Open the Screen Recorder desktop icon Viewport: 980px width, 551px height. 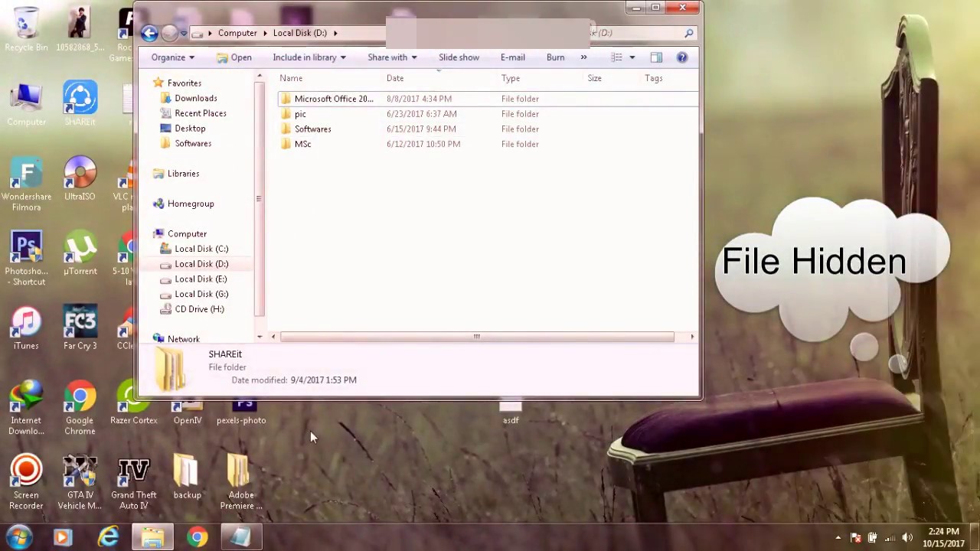click(x=26, y=482)
